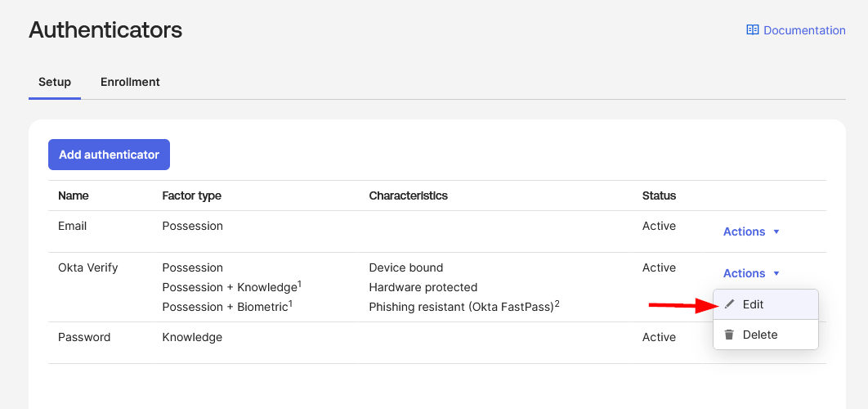Select the Password authenticator name

coord(84,337)
